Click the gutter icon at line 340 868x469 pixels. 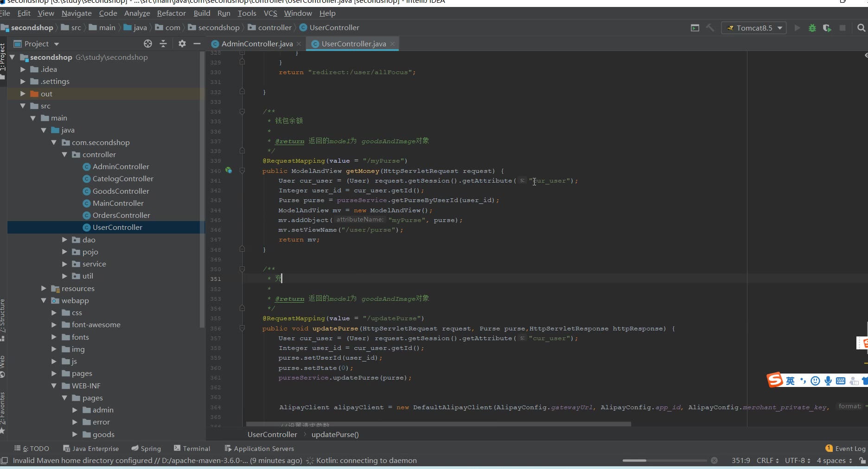pos(229,171)
